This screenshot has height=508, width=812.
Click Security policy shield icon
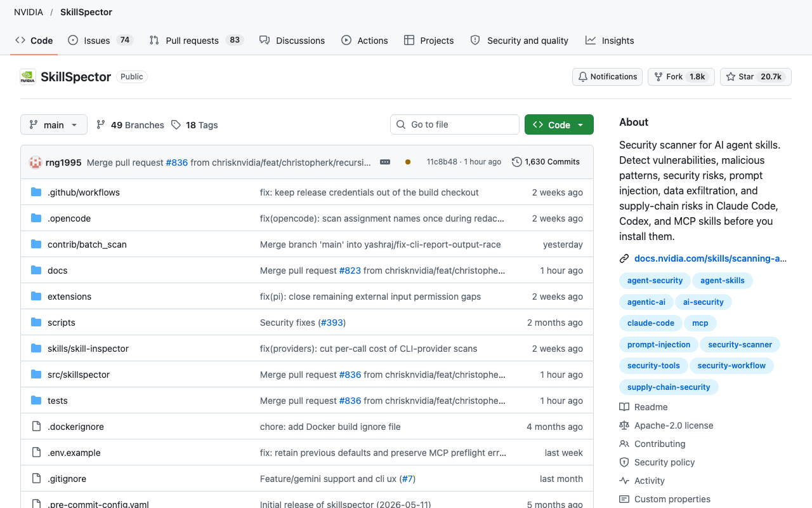[624, 462]
